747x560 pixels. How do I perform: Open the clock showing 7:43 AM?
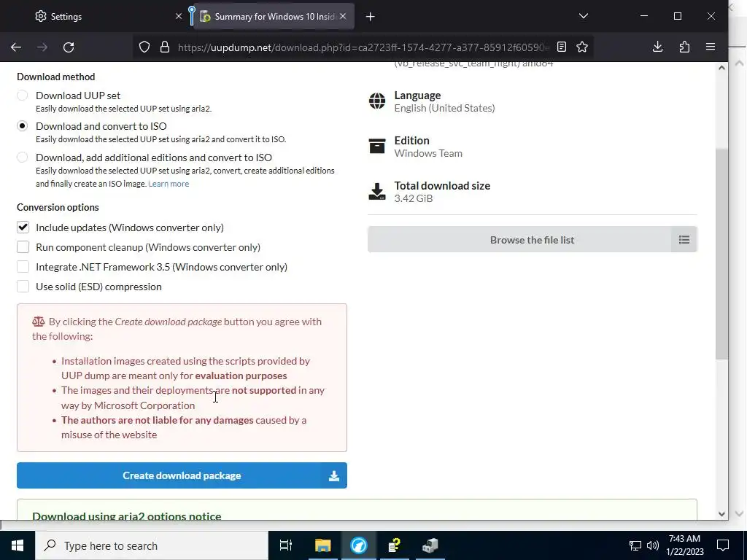[684, 545]
